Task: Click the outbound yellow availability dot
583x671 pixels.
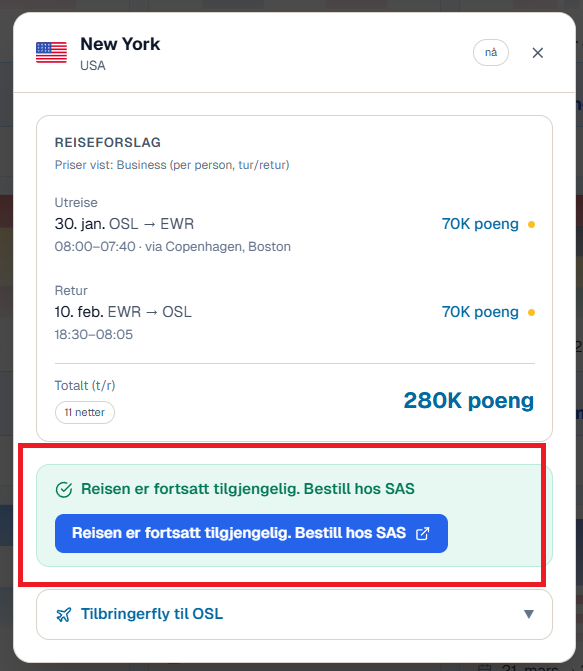Action: point(531,225)
